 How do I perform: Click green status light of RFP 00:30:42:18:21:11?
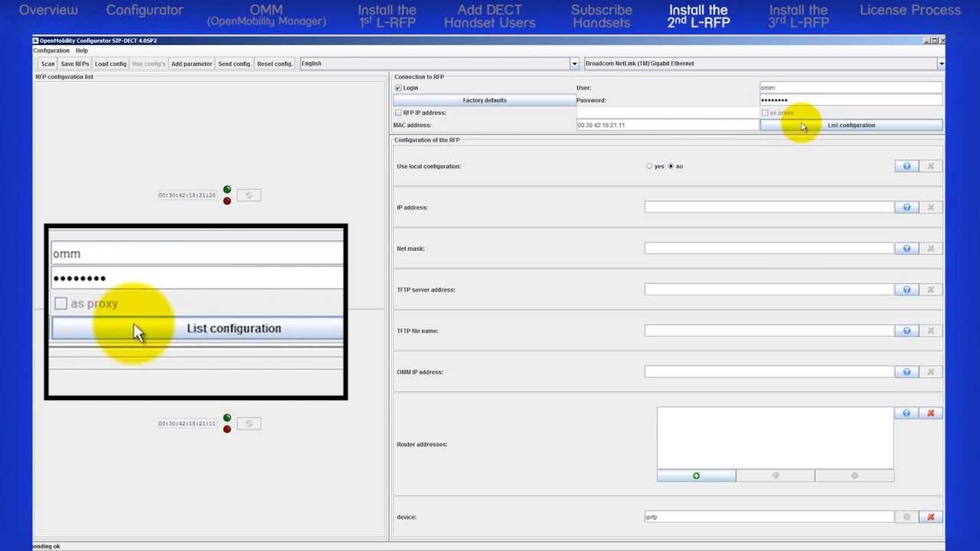click(227, 418)
